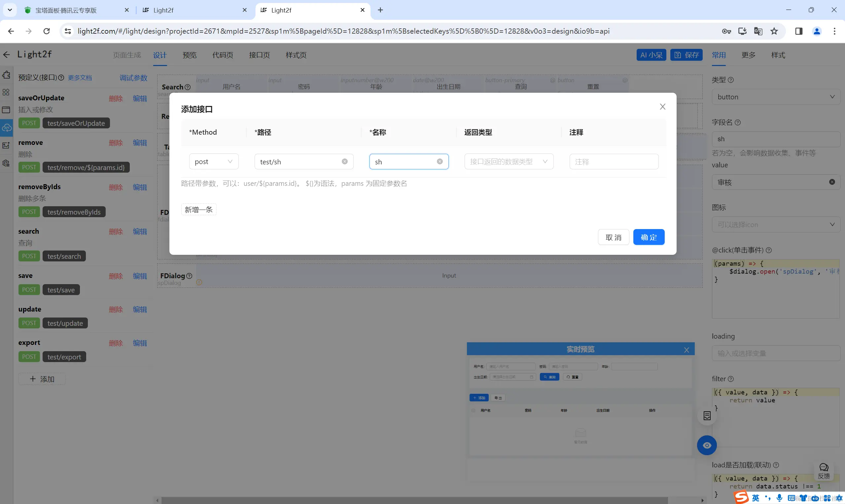The image size is (845, 504).
Task: Open the 调试参数 link
Action: pyautogui.click(x=133, y=78)
